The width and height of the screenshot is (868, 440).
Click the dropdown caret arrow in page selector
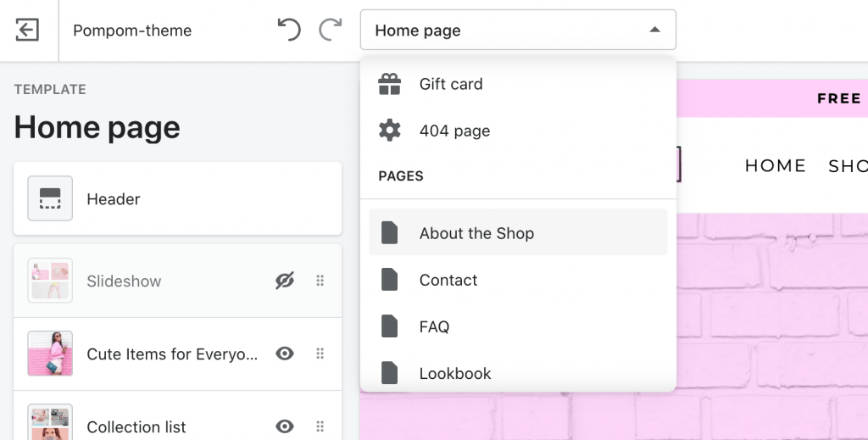click(655, 30)
